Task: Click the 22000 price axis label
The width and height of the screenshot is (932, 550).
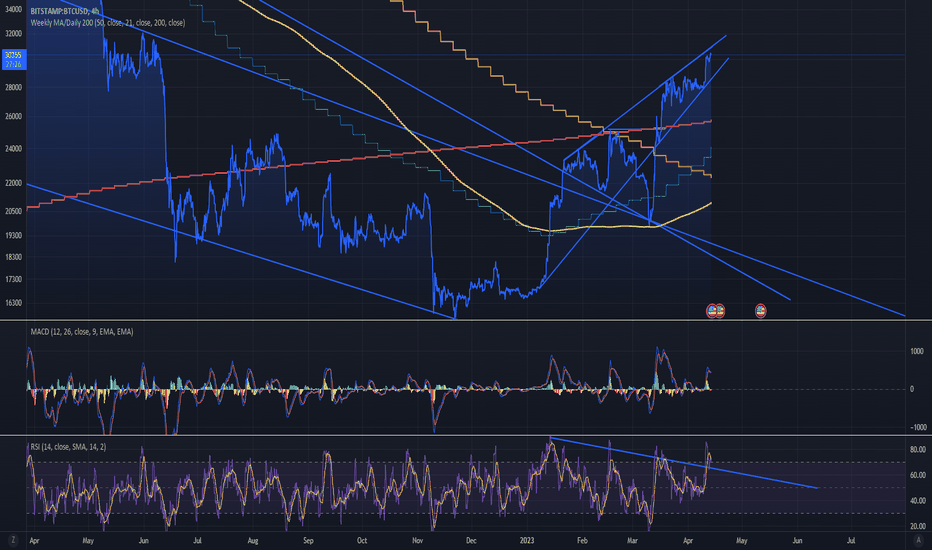Action: (13, 183)
